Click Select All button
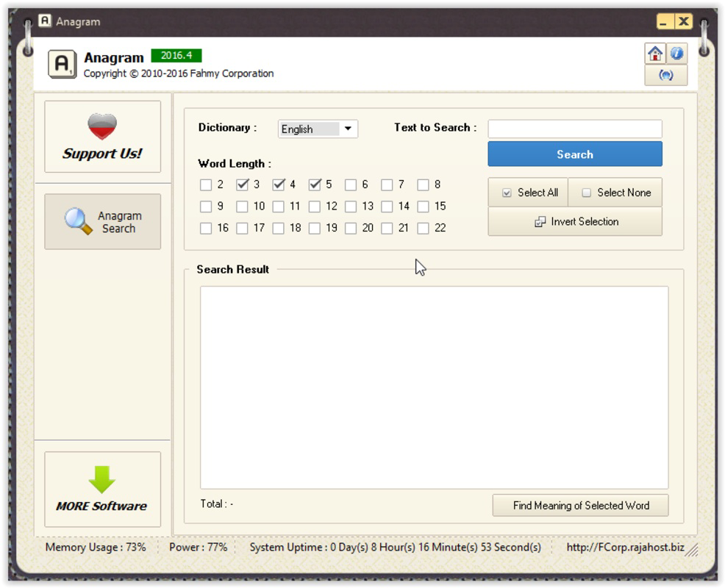Image resolution: width=725 pixels, height=588 pixels. pos(528,193)
